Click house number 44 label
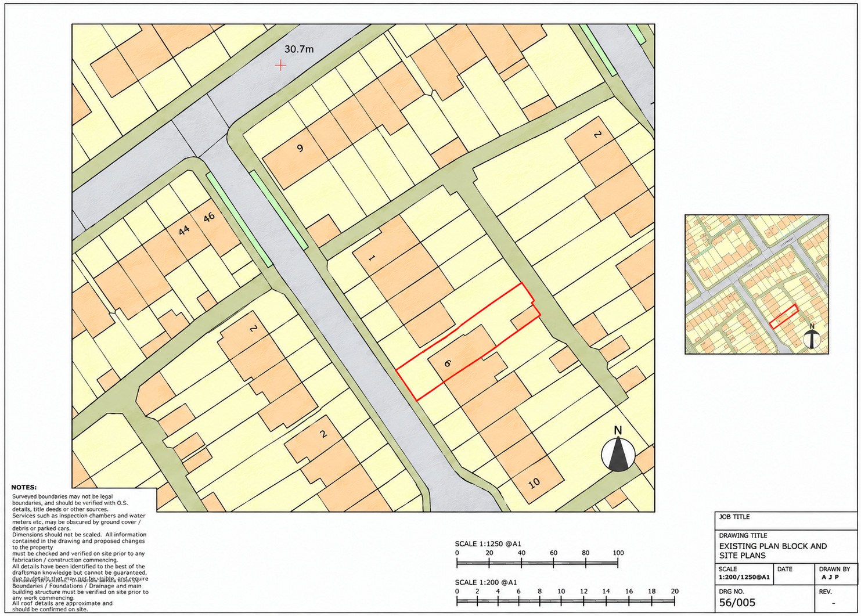 184,230
